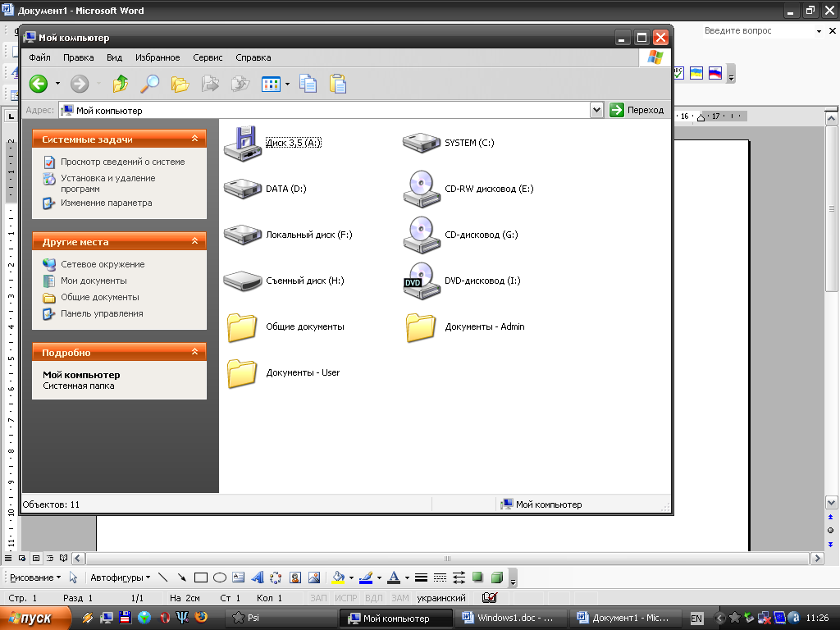Select the Rectangle drawing tool in Word
This screenshot has width=840, height=630.
201,577
